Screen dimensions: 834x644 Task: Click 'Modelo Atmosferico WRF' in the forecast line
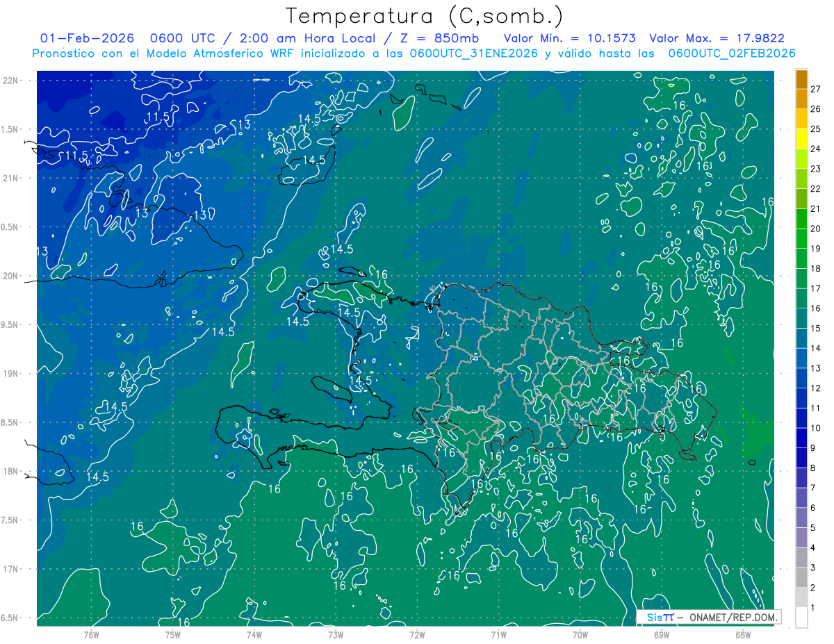tap(221, 53)
